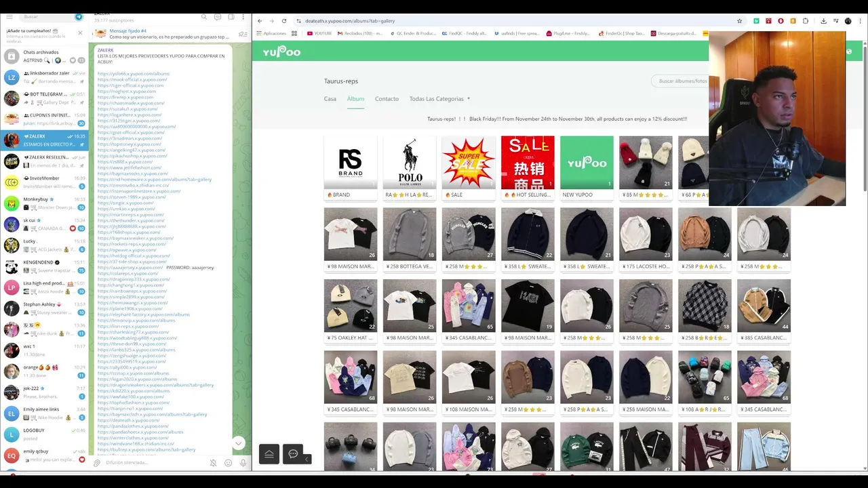Open the Stephan Ashley chat
868x488 pixels.
tap(44, 308)
